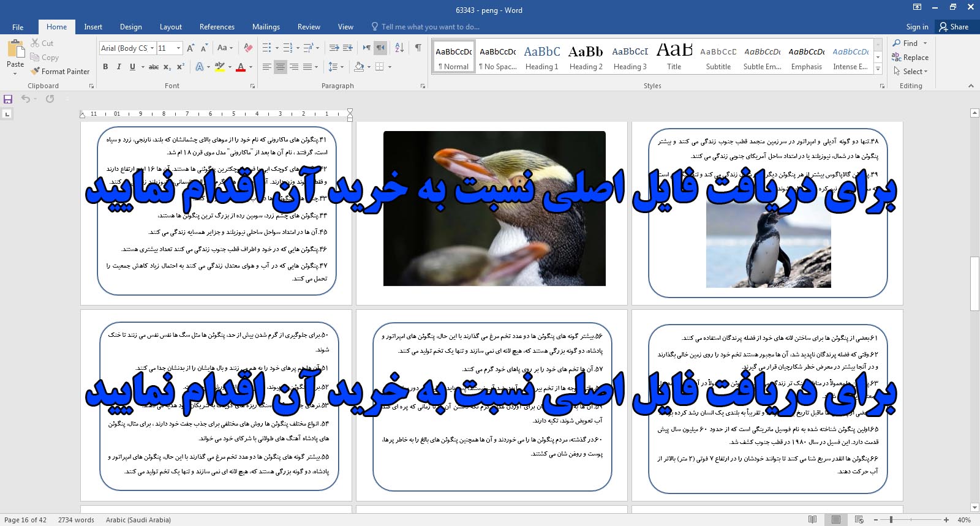The image size is (980, 526).
Task: Click the Clear All Formatting eraser icon
Action: [248, 48]
